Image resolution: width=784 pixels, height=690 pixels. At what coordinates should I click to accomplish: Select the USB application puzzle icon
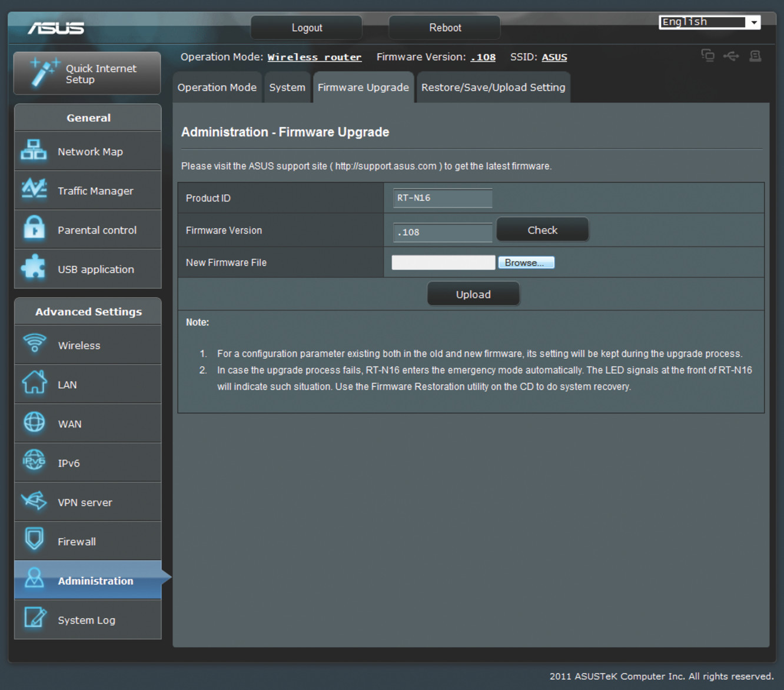[34, 268]
